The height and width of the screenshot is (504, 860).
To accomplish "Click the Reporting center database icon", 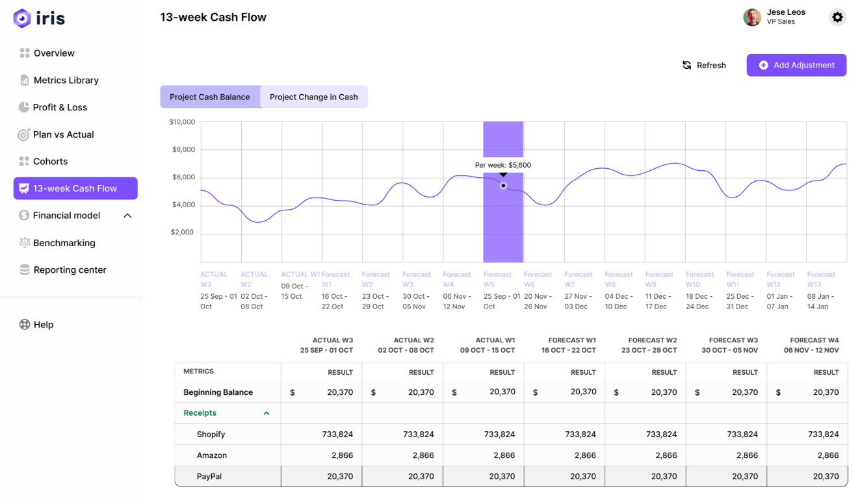I will coord(25,270).
